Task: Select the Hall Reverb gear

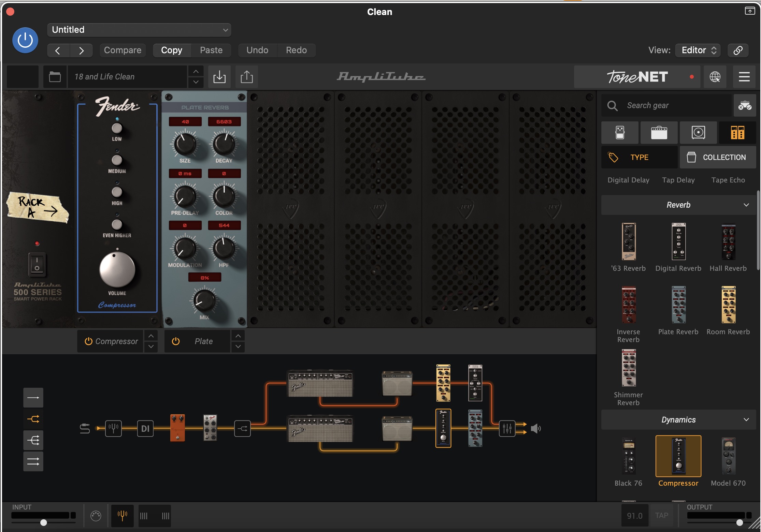Action: (x=728, y=248)
